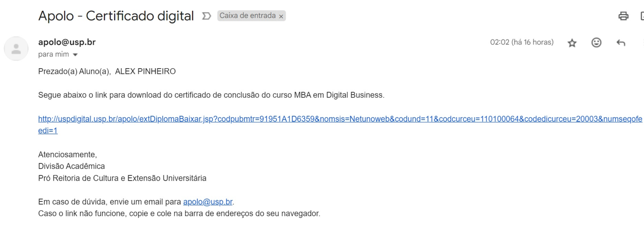644x236 pixels.
Task: Add an emoji reaction to the email
Action: pos(596,43)
